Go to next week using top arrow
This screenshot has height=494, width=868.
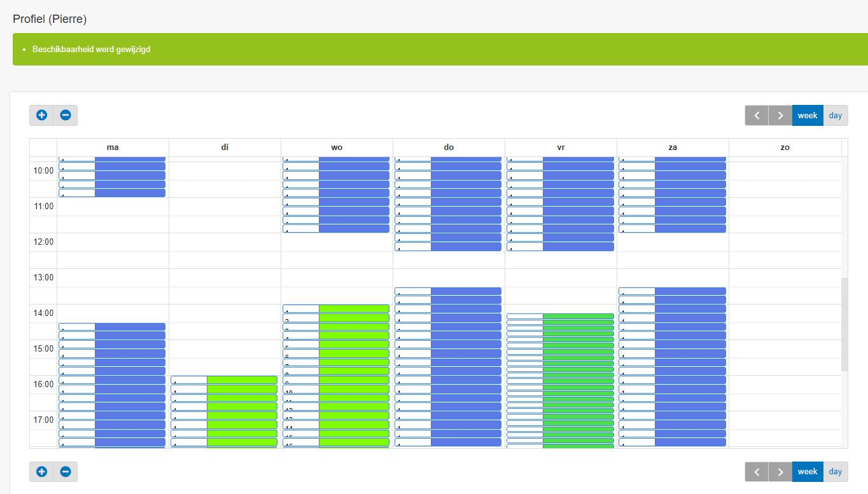pyautogui.click(x=780, y=116)
